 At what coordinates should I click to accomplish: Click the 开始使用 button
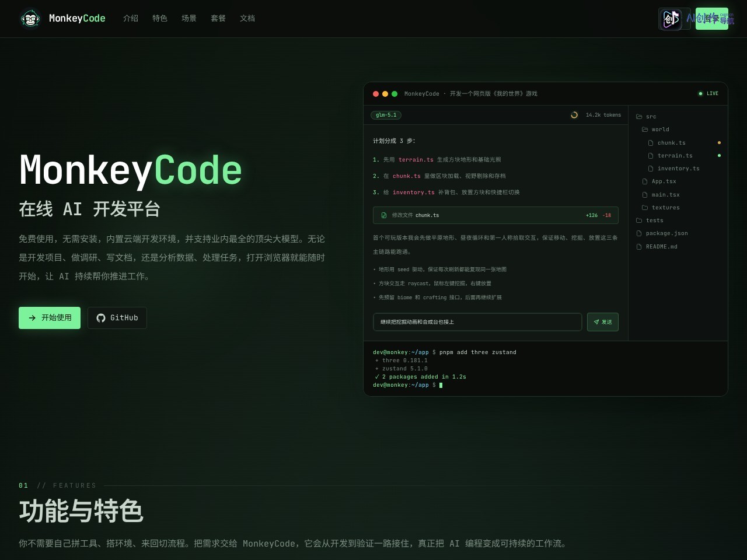(50, 318)
